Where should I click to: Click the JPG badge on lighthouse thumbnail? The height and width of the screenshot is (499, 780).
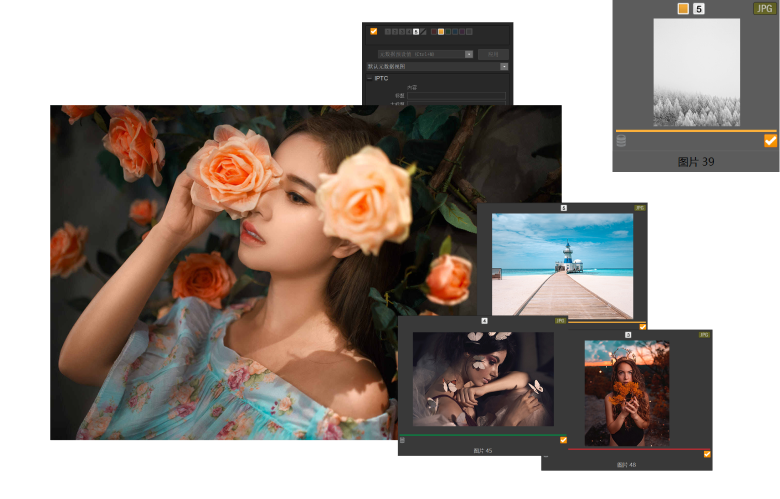pos(639,208)
